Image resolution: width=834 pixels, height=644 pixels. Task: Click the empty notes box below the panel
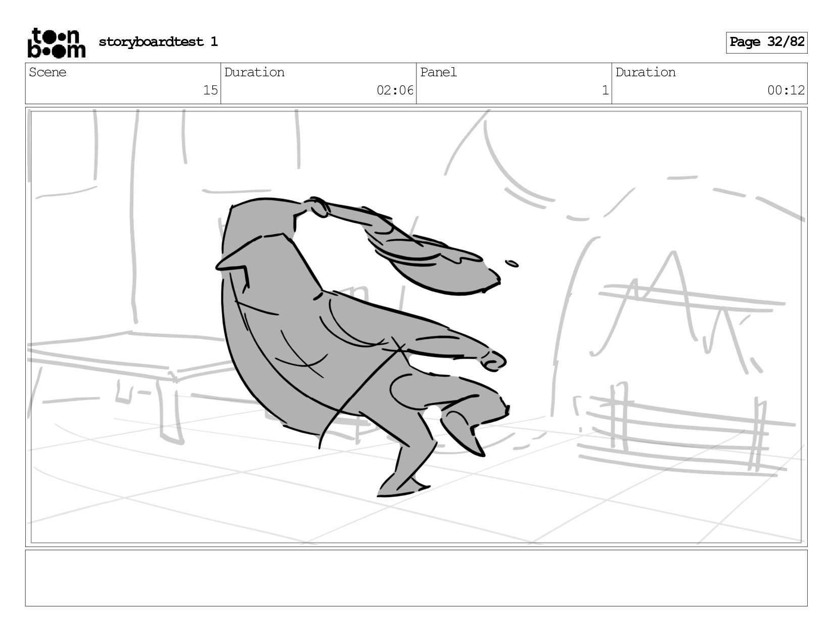416,578
